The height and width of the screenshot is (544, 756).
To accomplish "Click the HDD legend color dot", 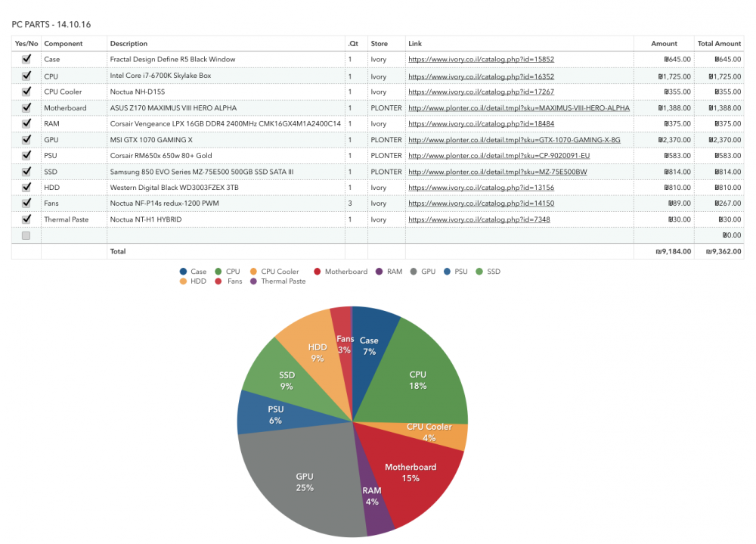I will pyautogui.click(x=183, y=281).
